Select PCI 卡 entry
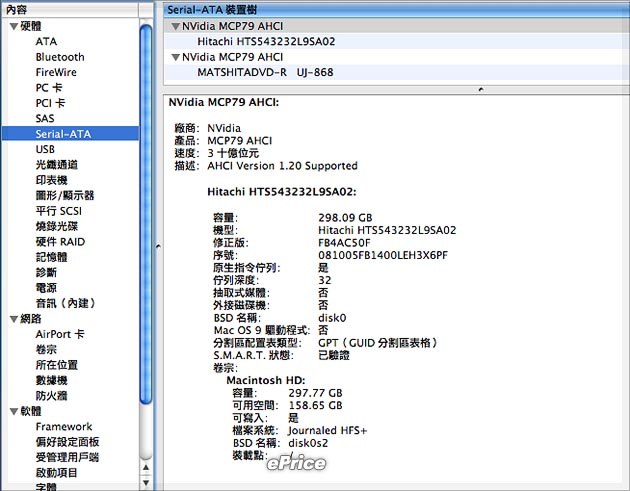The width and height of the screenshot is (630, 491). coord(50,103)
